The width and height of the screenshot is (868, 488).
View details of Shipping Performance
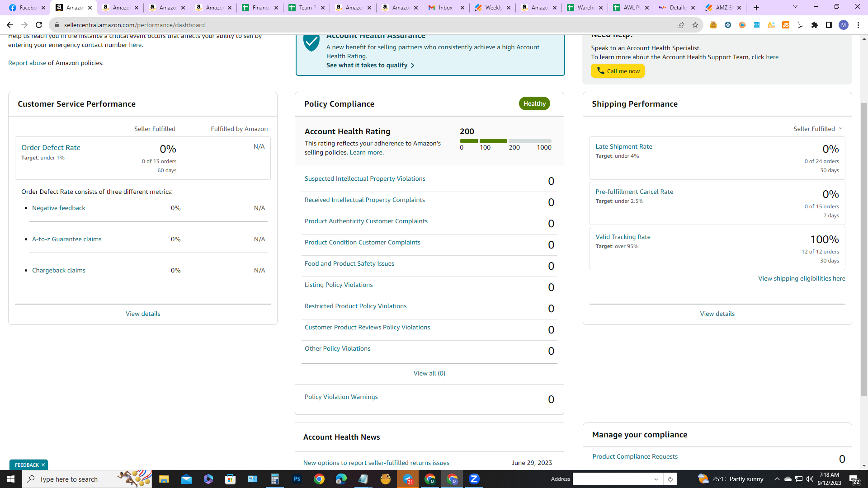[717, 314]
